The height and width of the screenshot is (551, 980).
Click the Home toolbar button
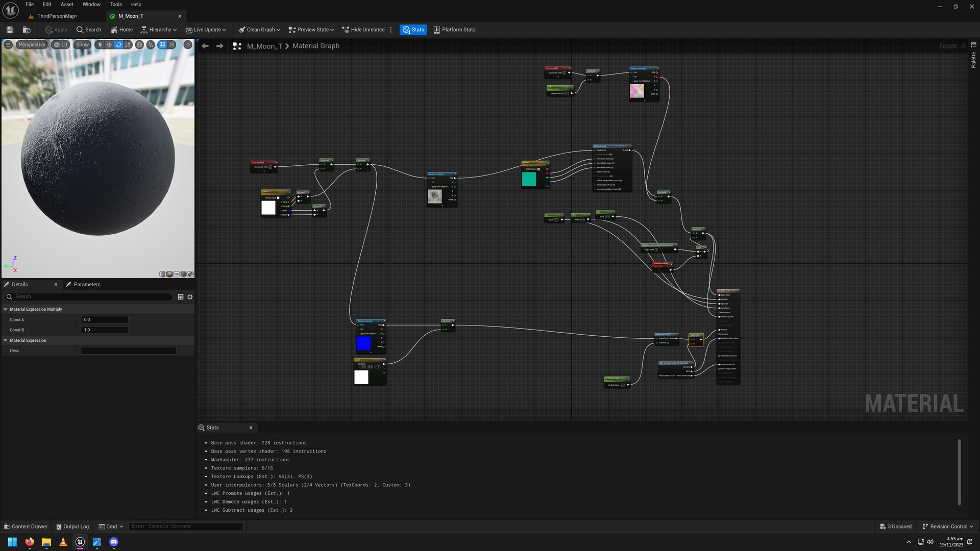121,30
